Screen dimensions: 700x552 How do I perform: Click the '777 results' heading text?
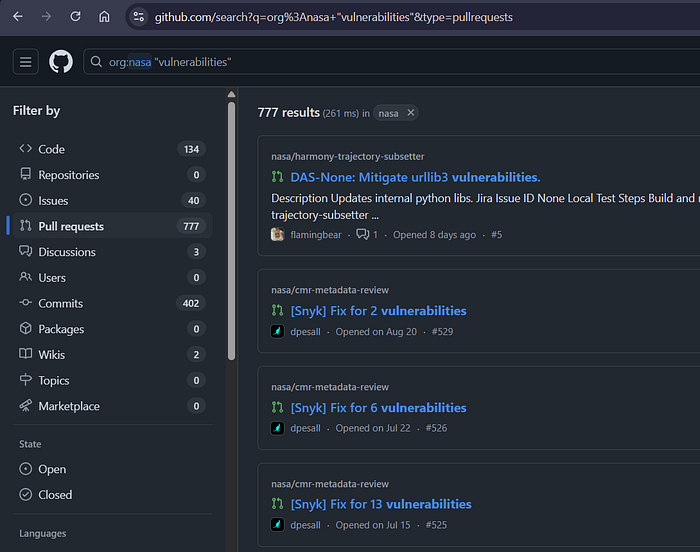pyautogui.click(x=288, y=113)
